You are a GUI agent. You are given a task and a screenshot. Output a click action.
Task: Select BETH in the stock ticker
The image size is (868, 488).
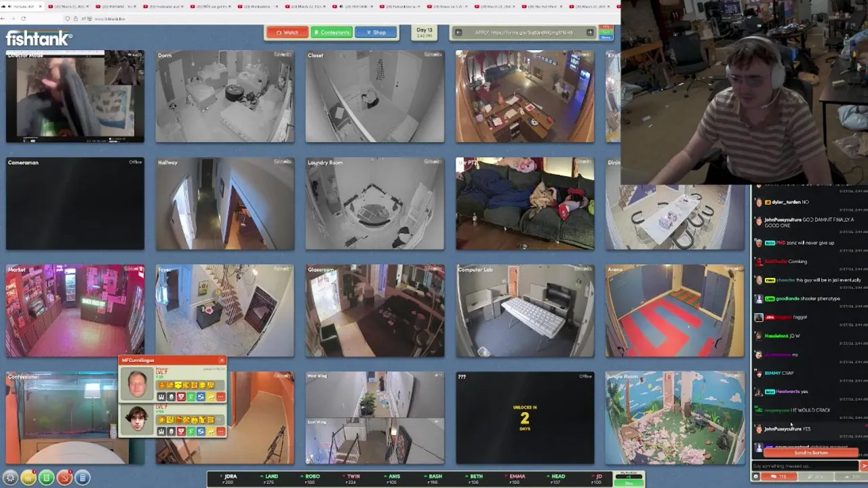click(474, 479)
